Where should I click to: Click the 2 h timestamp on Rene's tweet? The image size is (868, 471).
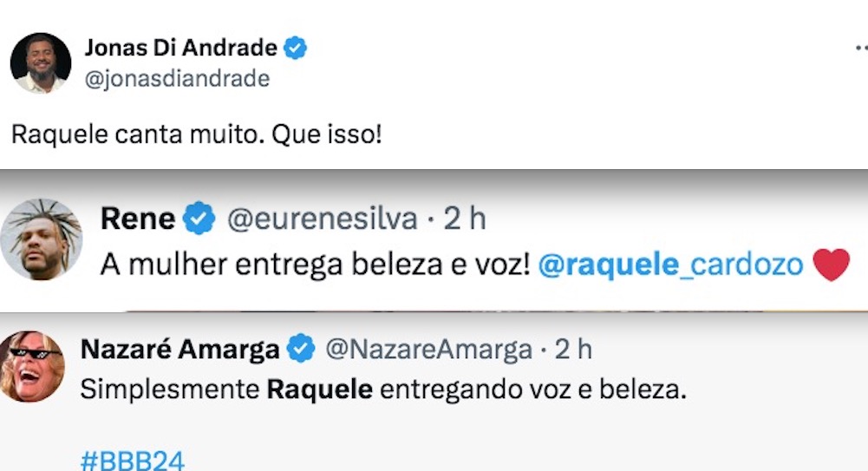pyautogui.click(x=465, y=219)
